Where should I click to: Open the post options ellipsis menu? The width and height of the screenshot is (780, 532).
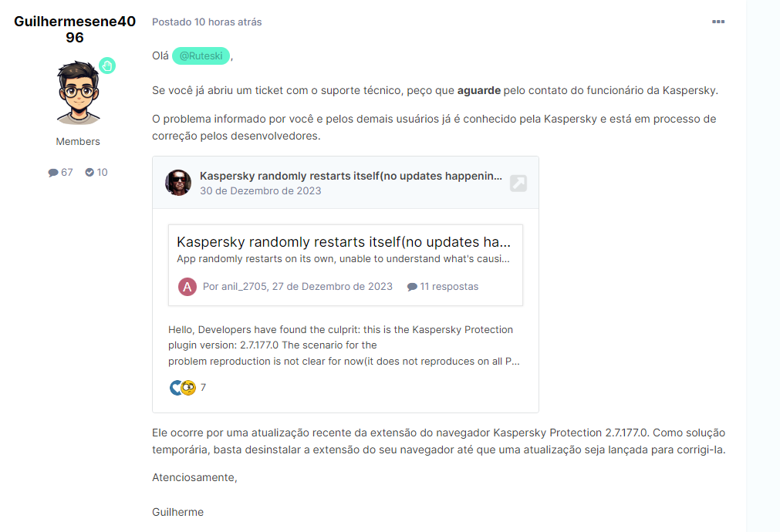[718, 22]
